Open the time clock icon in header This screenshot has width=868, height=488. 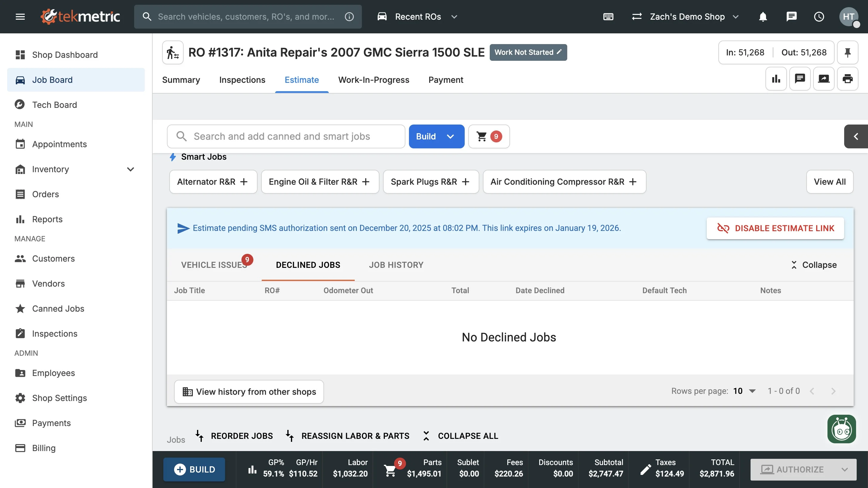[819, 16]
